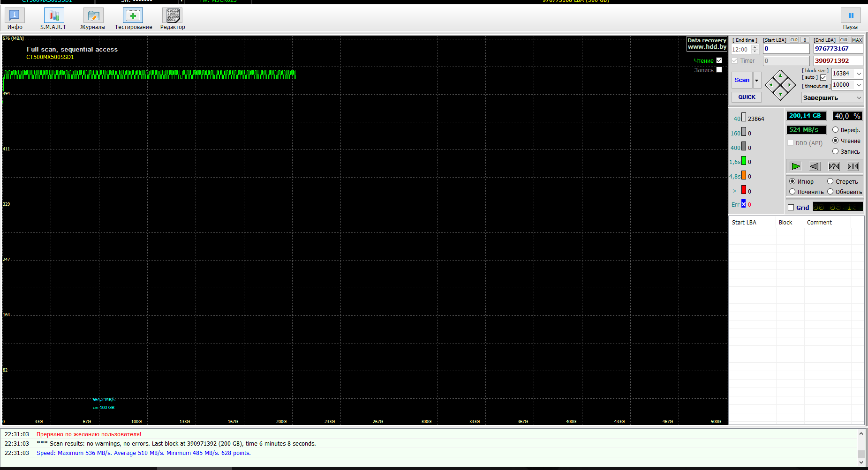Select the Чтение mode radio button
This screenshot has width=868, height=470.
coord(835,141)
